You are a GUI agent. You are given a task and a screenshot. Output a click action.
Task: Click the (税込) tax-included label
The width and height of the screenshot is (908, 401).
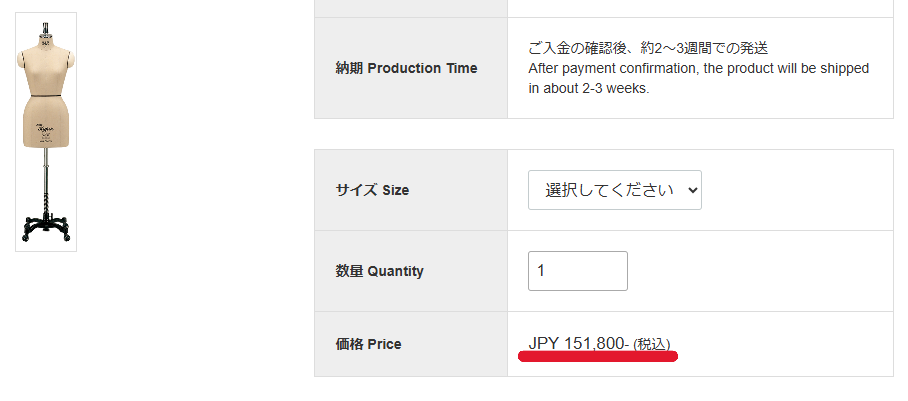click(652, 344)
